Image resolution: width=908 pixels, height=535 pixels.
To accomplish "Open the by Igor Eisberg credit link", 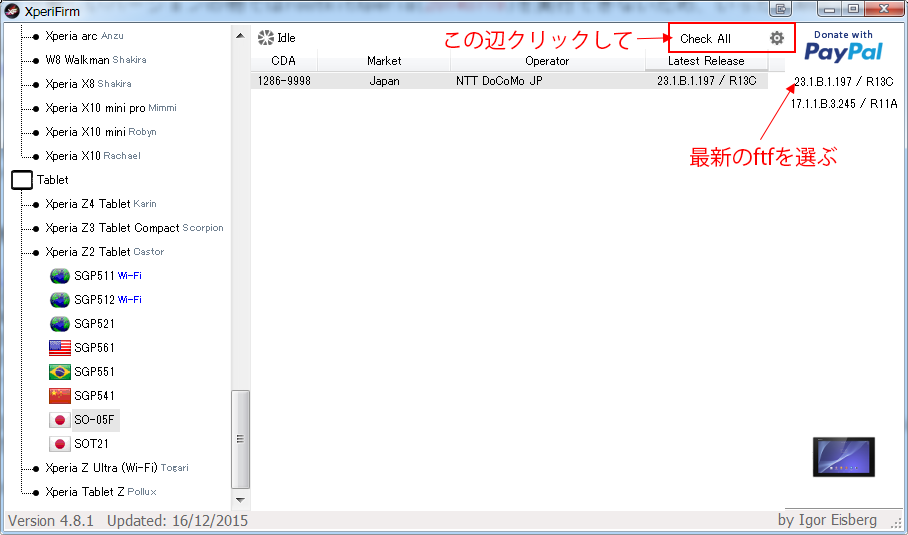I will [827, 520].
